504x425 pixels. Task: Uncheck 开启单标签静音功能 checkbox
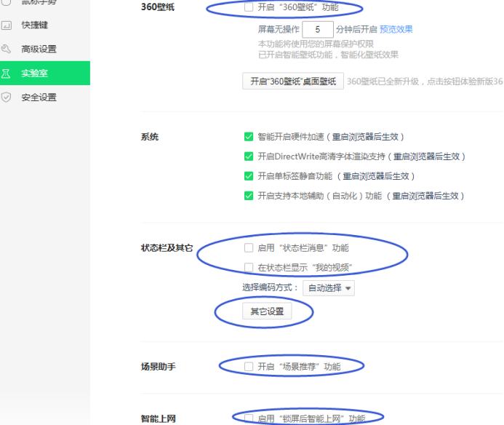point(249,176)
